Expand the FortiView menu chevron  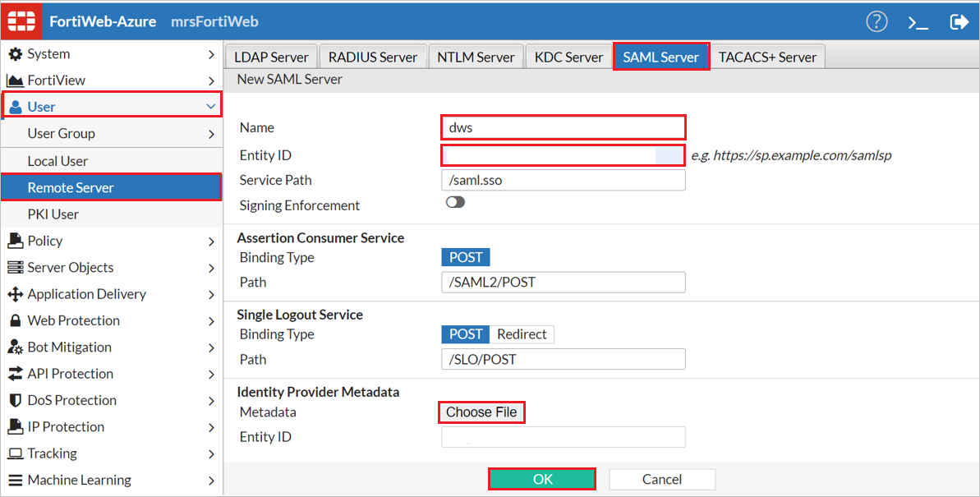pos(211,81)
